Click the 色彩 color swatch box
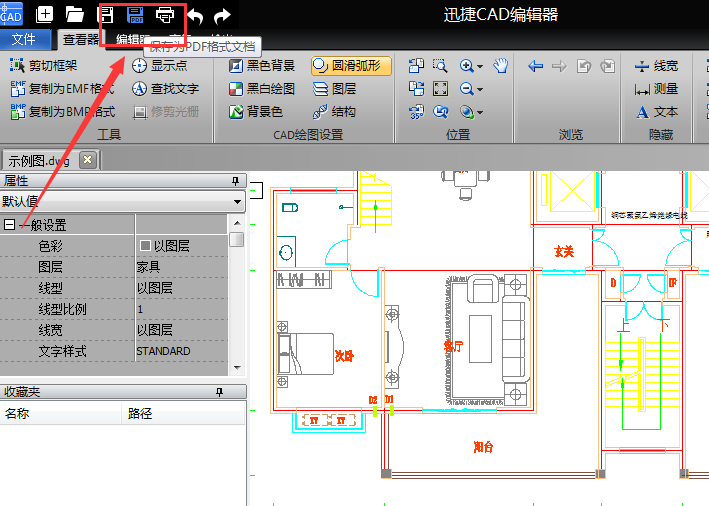 point(145,246)
